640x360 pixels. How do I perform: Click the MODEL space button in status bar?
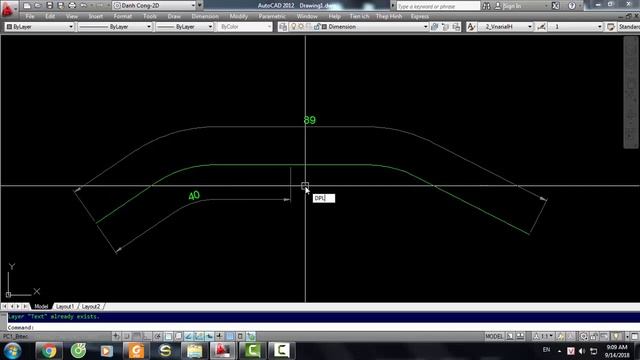click(494, 336)
